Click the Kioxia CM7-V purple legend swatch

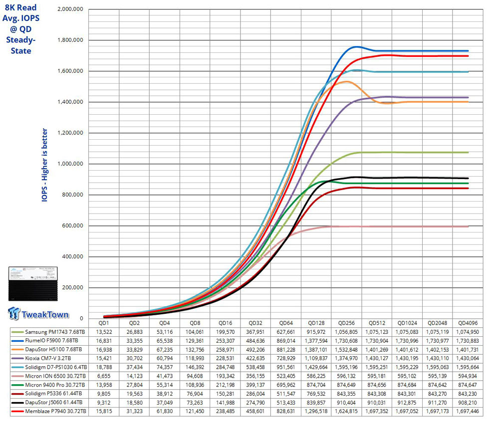point(17,359)
